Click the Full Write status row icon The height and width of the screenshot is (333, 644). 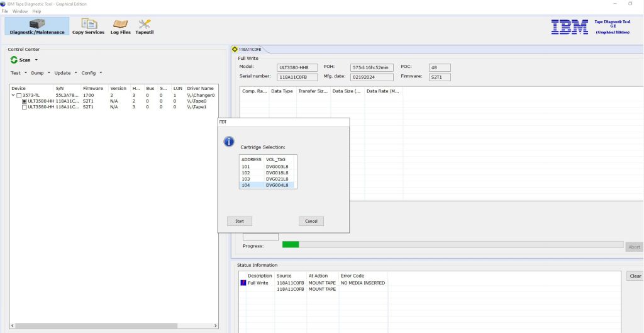(x=243, y=283)
